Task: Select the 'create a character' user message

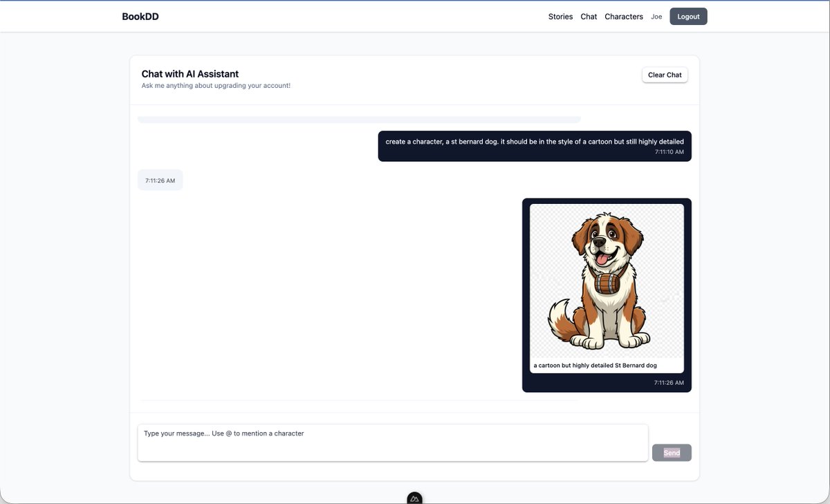Action: 535,146
